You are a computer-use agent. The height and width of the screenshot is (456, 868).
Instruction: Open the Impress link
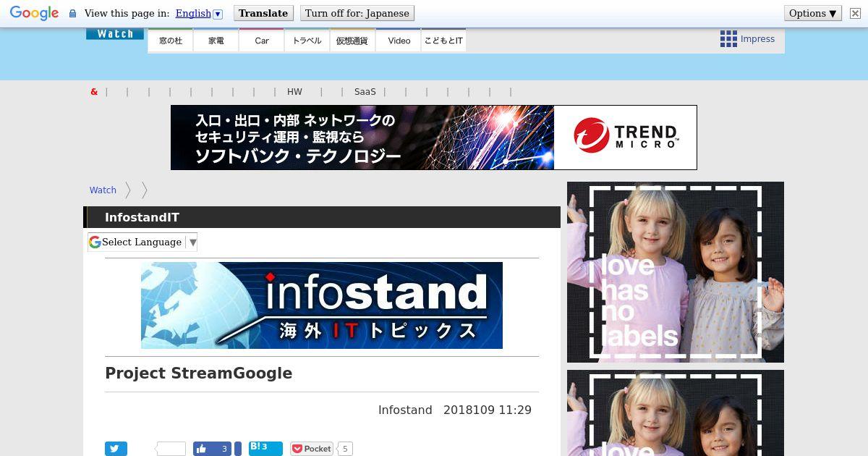757,39
